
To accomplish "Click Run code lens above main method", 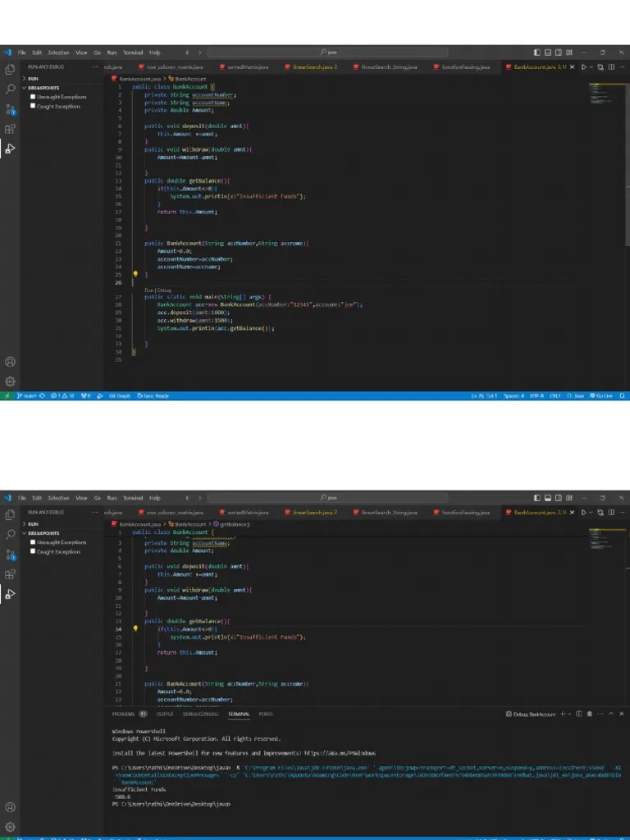I will click(149, 290).
